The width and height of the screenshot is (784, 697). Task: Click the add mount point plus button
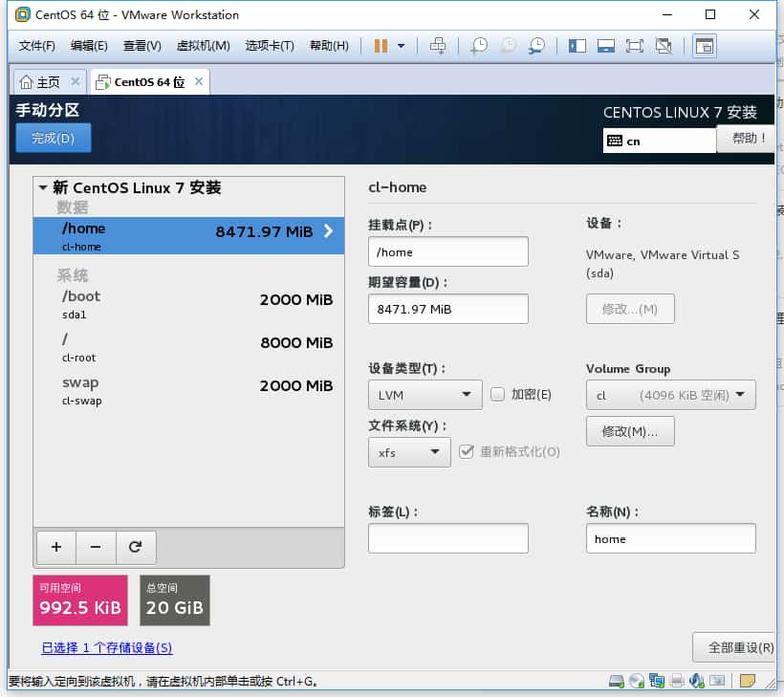tap(56, 547)
